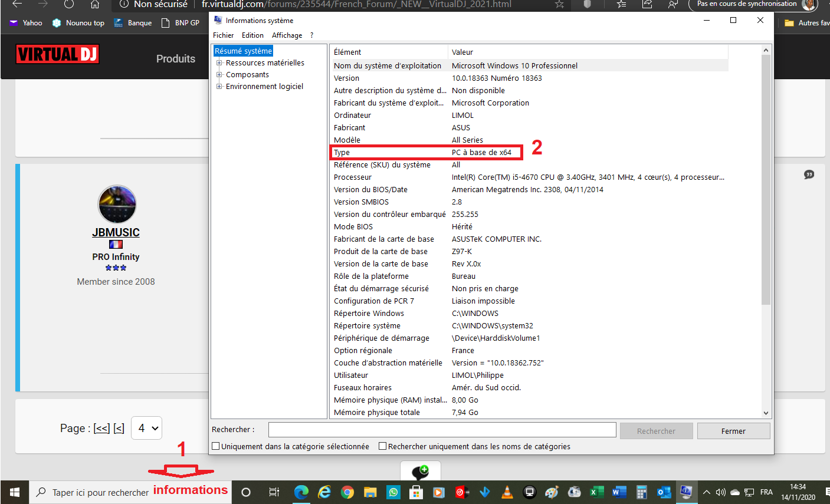Check 'Rechercher uniquement dans les noms de catégories'

(x=382, y=446)
